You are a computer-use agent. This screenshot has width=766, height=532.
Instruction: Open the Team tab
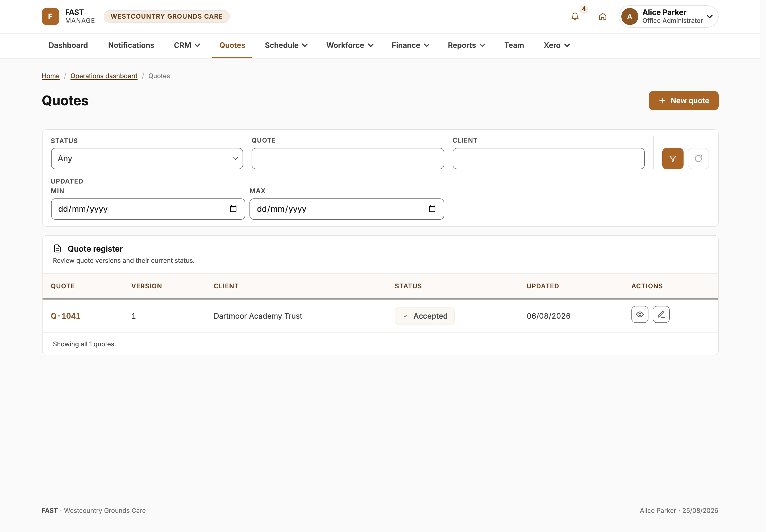pyautogui.click(x=514, y=45)
